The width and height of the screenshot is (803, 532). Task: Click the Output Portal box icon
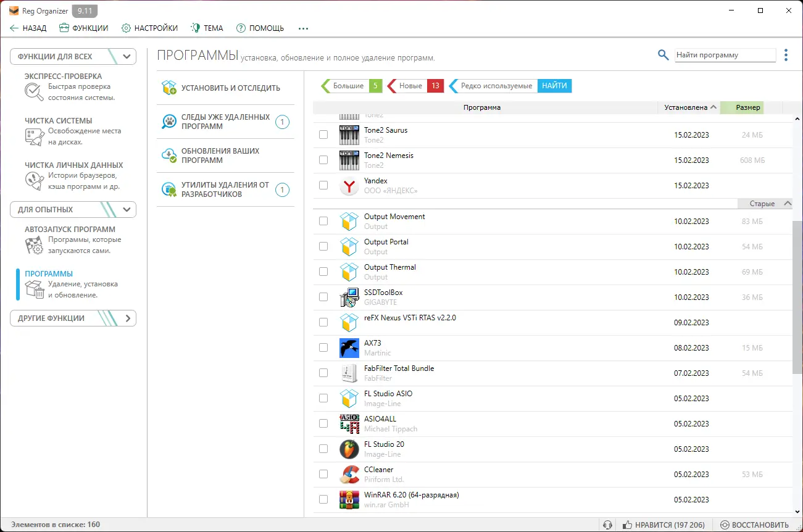tap(349, 247)
